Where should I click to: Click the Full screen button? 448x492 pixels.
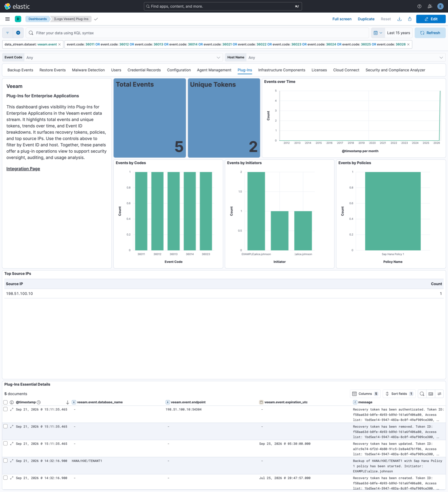[342, 19]
